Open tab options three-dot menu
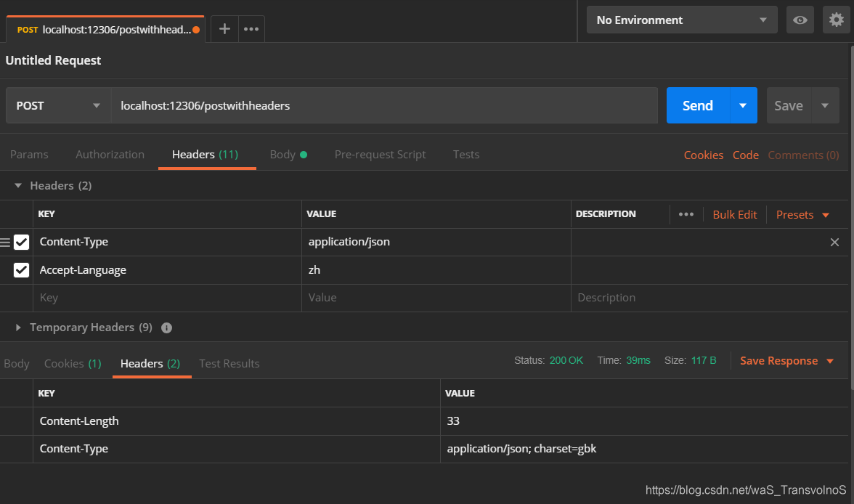854x504 pixels. [x=251, y=29]
